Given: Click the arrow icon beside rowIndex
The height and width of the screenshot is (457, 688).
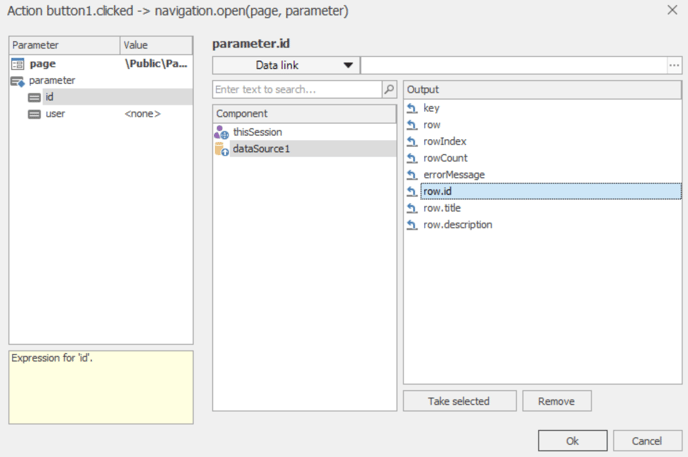Looking at the screenshot, I should click(412, 141).
